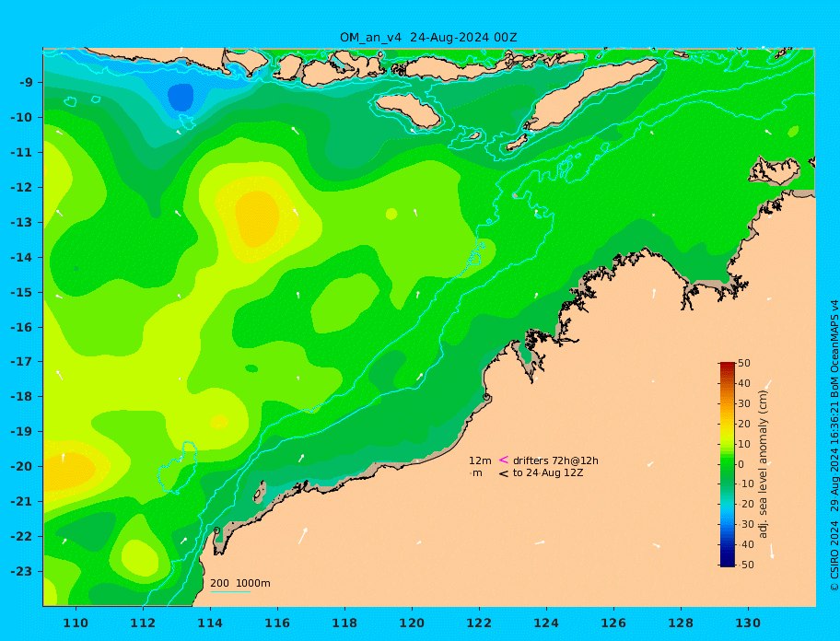Viewport: 840px width, 641px height.
Task: Click the colorbar tick label '-30'
Action: coord(744,524)
